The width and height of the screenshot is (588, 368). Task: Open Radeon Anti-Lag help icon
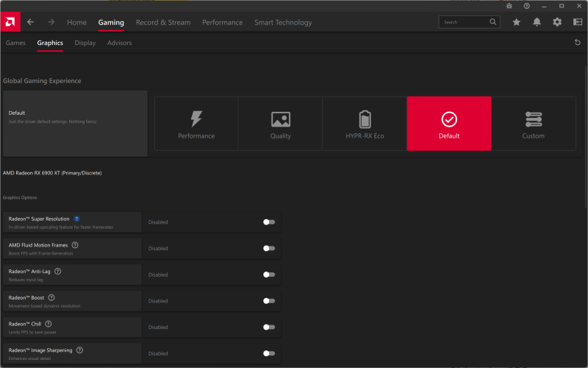coord(58,272)
